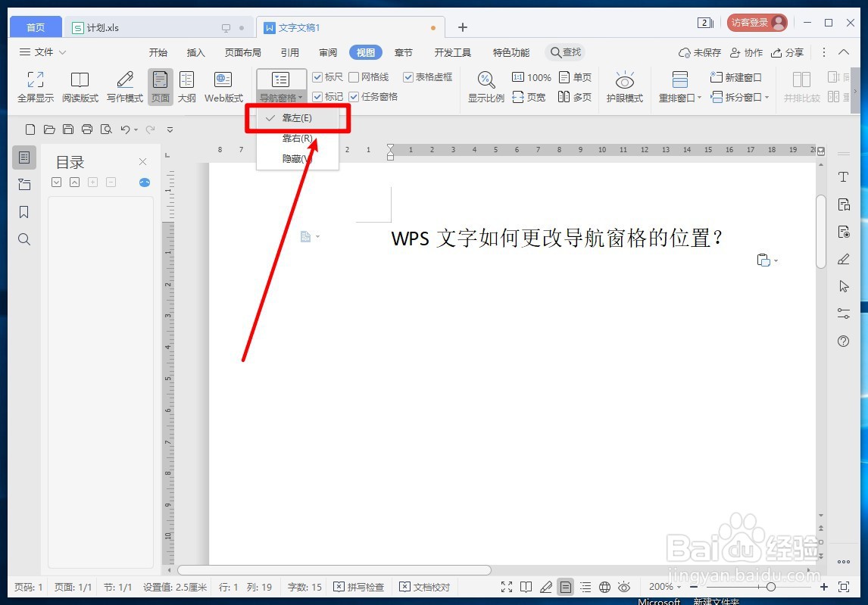The image size is (868, 605).
Task: Open the chapter navigation sidebar icon
Action: click(24, 184)
